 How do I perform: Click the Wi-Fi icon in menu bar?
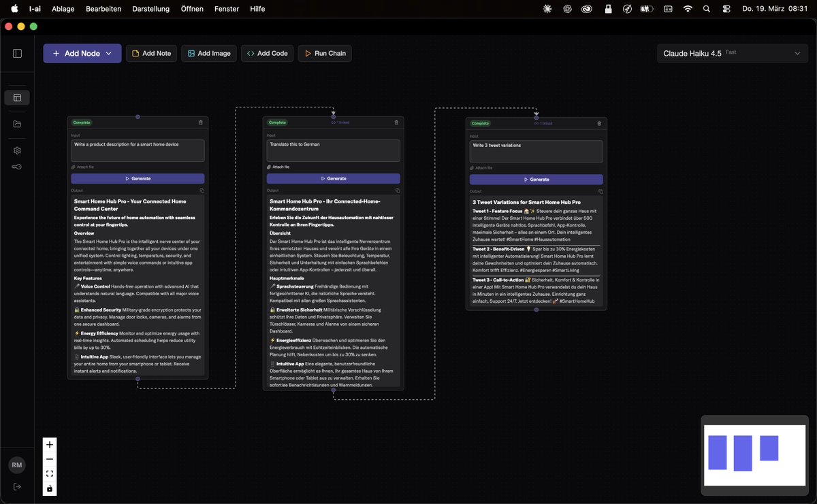tap(688, 9)
